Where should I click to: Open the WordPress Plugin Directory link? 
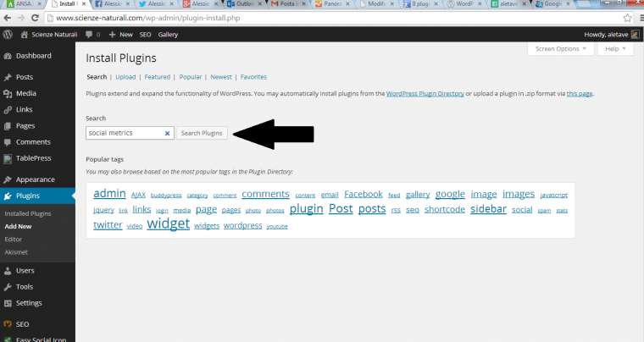click(425, 93)
